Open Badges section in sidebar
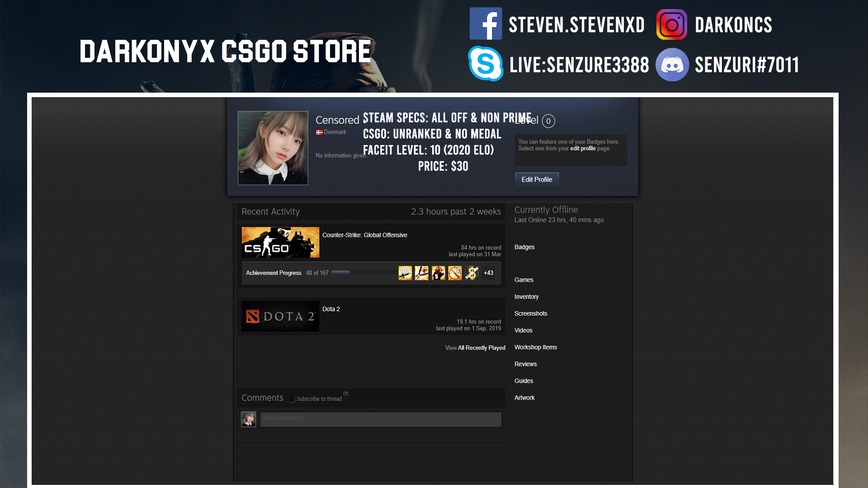868x488 pixels. [524, 247]
